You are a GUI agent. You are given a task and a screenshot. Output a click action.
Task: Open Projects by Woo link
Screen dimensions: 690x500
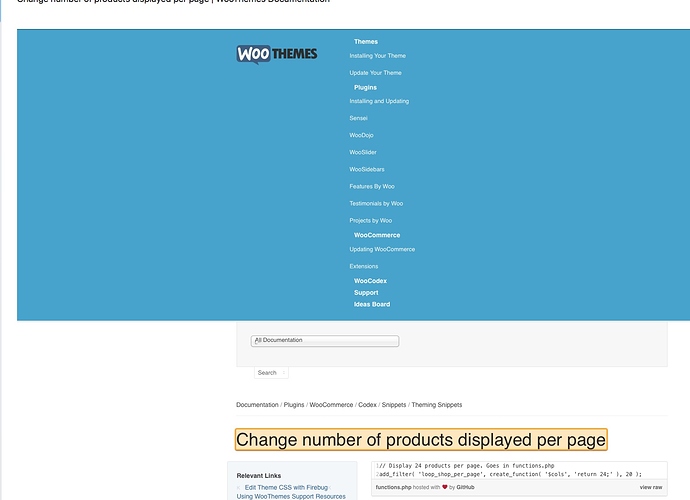(371, 221)
